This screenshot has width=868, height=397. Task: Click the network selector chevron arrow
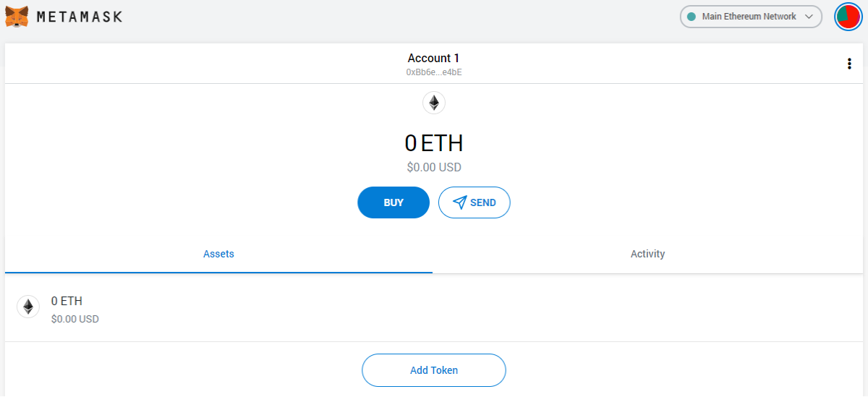(809, 17)
